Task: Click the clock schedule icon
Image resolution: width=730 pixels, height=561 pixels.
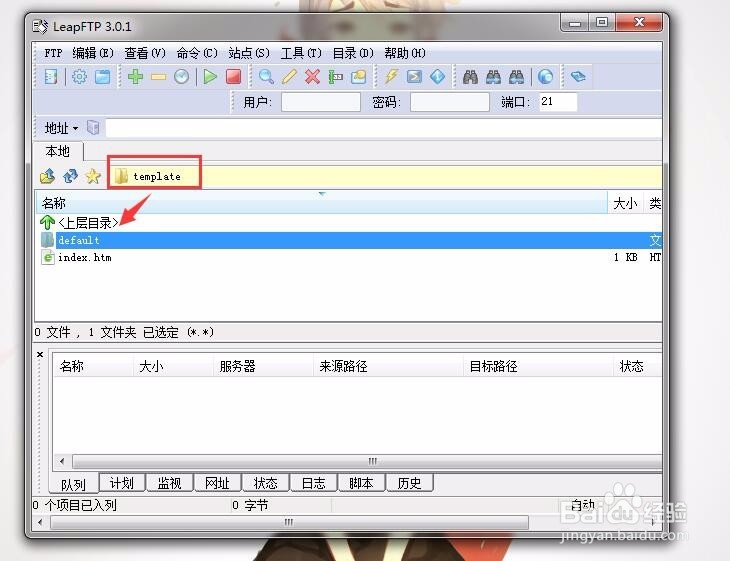Action: pyautogui.click(x=182, y=77)
